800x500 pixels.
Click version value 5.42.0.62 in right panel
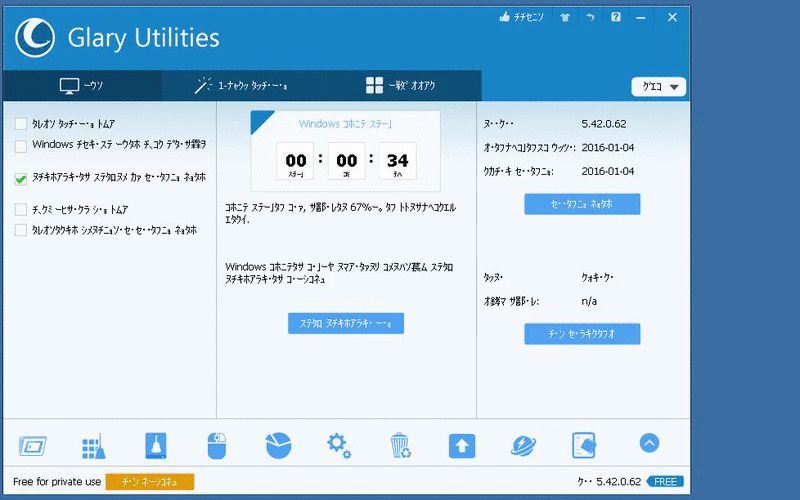click(x=604, y=124)
